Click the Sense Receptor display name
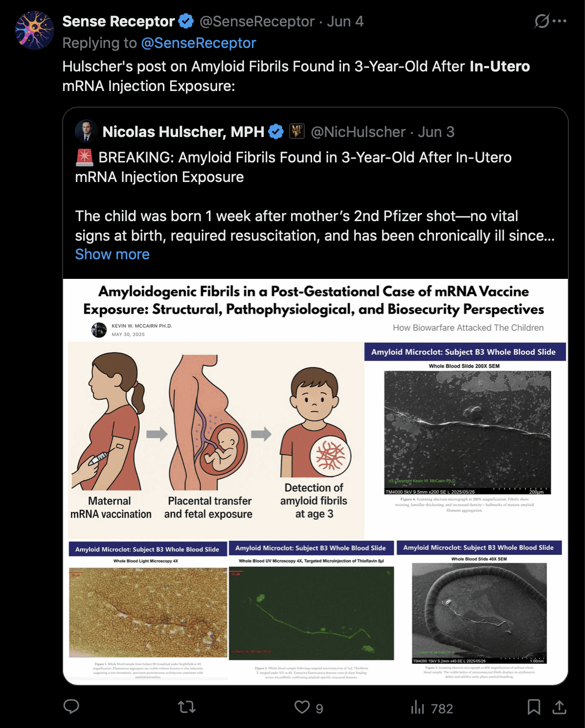This screenshot has width=585, height=728. pos(118,22)
